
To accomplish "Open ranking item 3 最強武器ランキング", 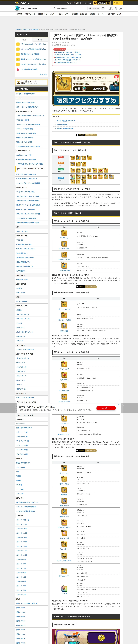I will 32,54.
